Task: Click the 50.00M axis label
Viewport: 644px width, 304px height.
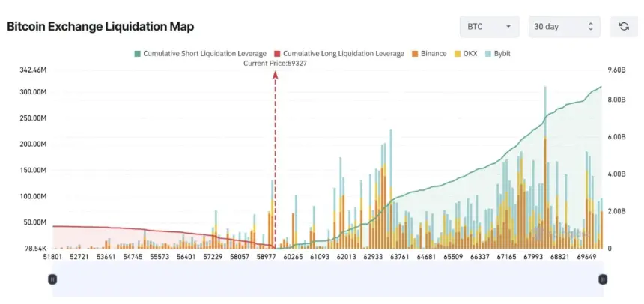Action: (x=34, y=222)
